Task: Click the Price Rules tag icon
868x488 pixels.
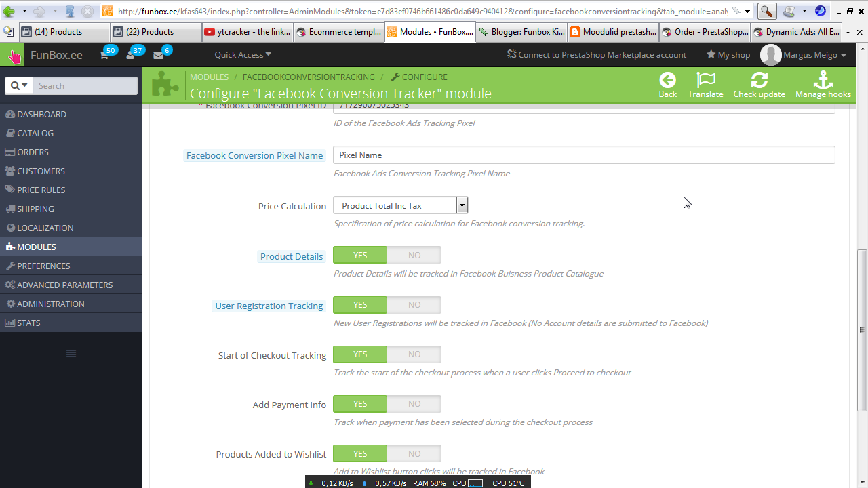Action: [10, 190]
